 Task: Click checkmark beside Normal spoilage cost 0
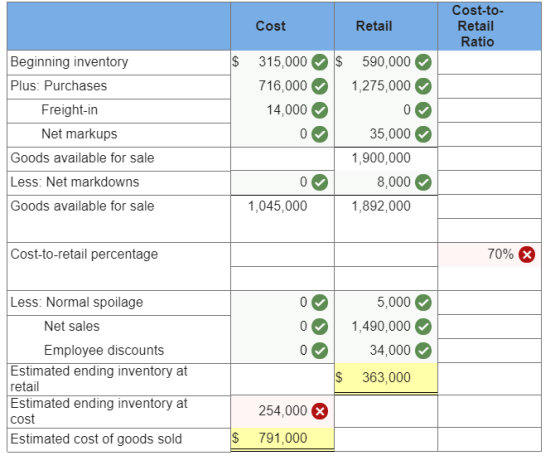coord(320,303)
